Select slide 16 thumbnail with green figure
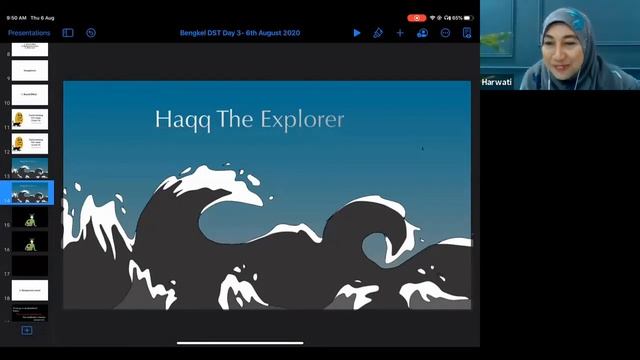Viewport: 640px width, 360px height. click(30, 242)
